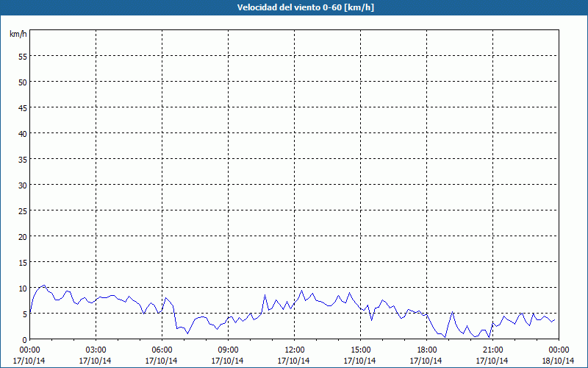Click the km/h unit label on the y-axis
588x368 pixels.
(x=18, y=35)
